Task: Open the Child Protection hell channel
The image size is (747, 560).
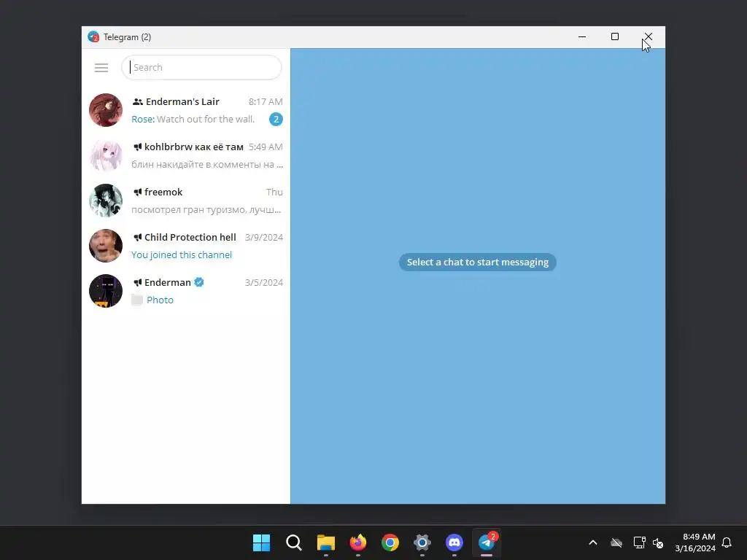Action: click(x=186, y=246)
